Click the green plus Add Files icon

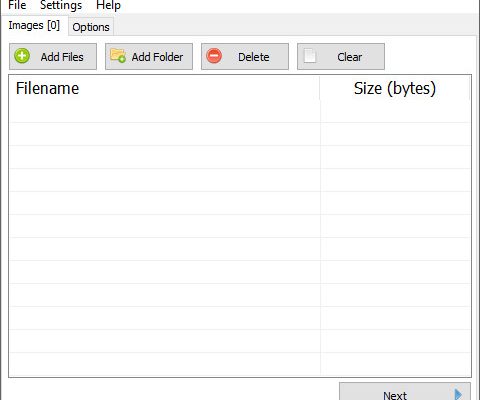[x=22, y=56]
